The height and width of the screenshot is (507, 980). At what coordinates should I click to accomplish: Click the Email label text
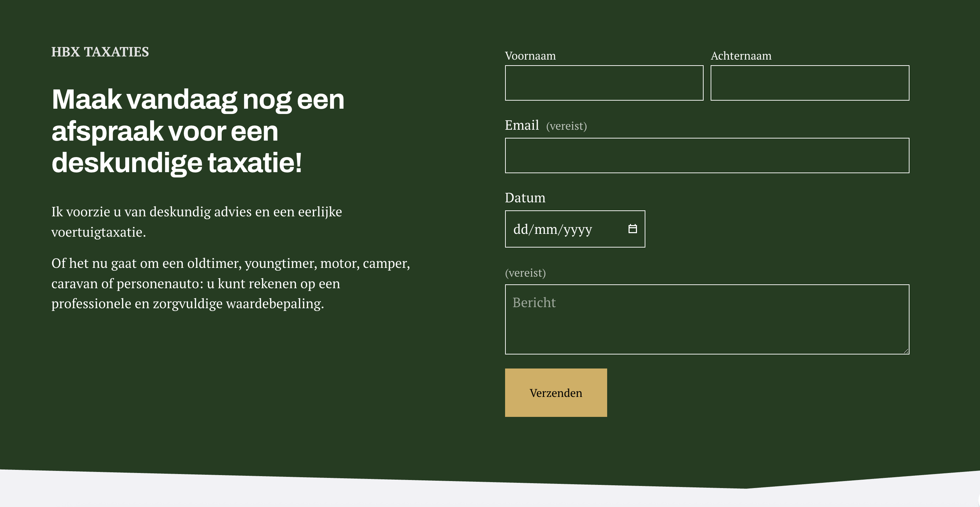click(522, 125)
